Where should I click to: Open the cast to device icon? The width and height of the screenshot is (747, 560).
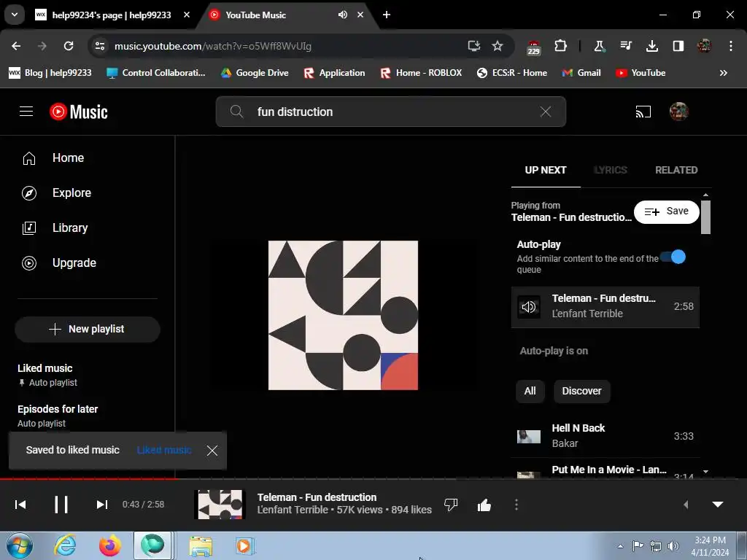click(x=643, y=112)
